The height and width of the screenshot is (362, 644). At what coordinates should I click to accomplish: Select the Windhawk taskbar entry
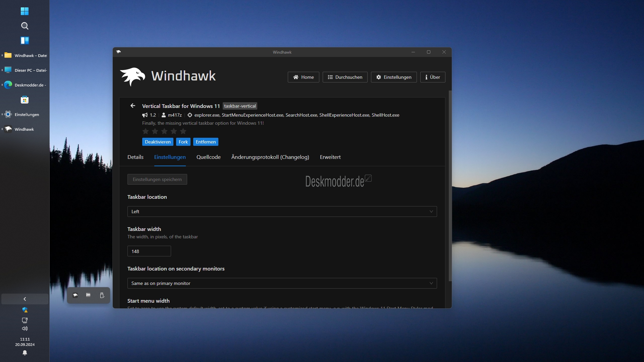[24, 129]
